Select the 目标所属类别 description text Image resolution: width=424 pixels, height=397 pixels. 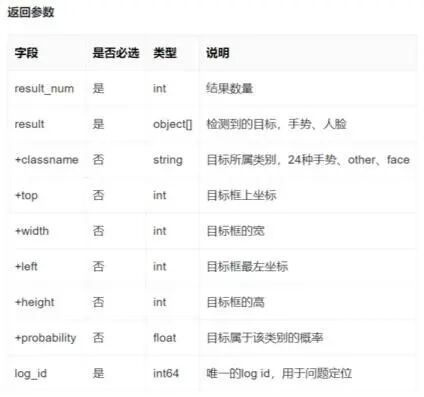point(308,160)
